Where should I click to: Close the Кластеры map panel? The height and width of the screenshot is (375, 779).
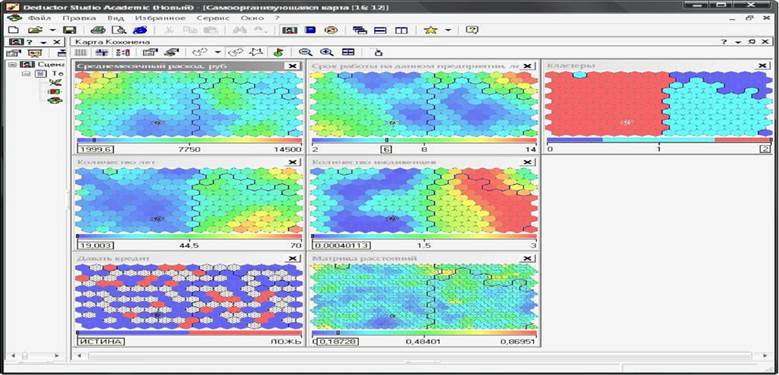(x=763, y=66)
